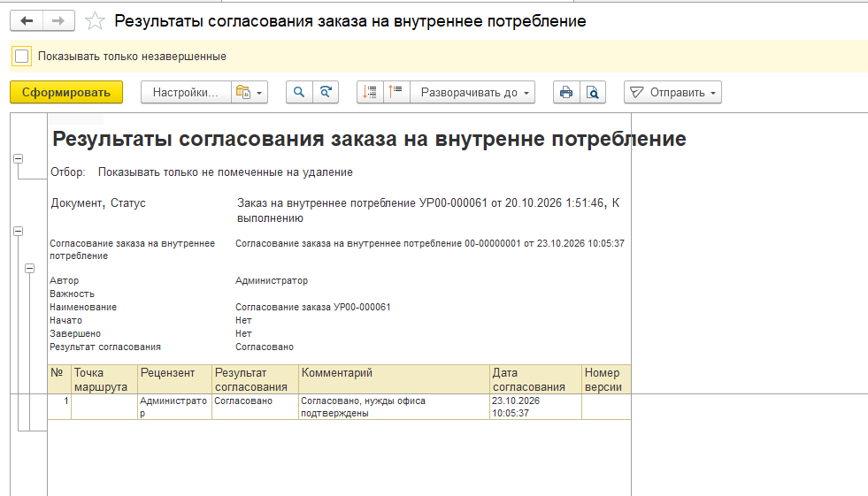
Task: Collapse the topmost report group minus box
Action: pyautogui.click(x=19, y=158)
